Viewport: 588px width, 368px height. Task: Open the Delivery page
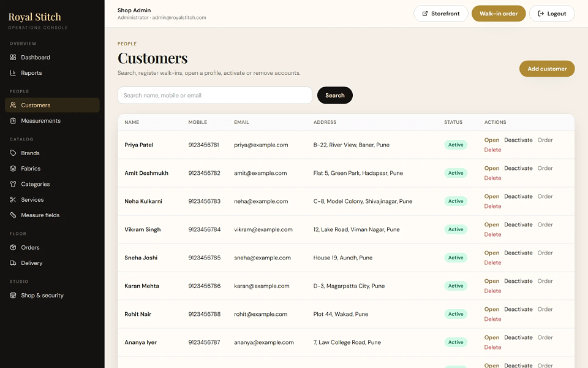[52, 263]
